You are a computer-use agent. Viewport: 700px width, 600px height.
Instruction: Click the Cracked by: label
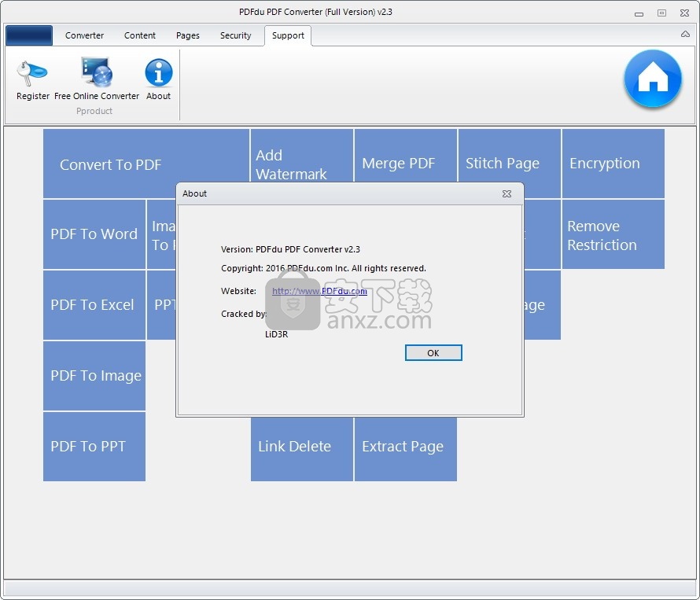[244, 314]
